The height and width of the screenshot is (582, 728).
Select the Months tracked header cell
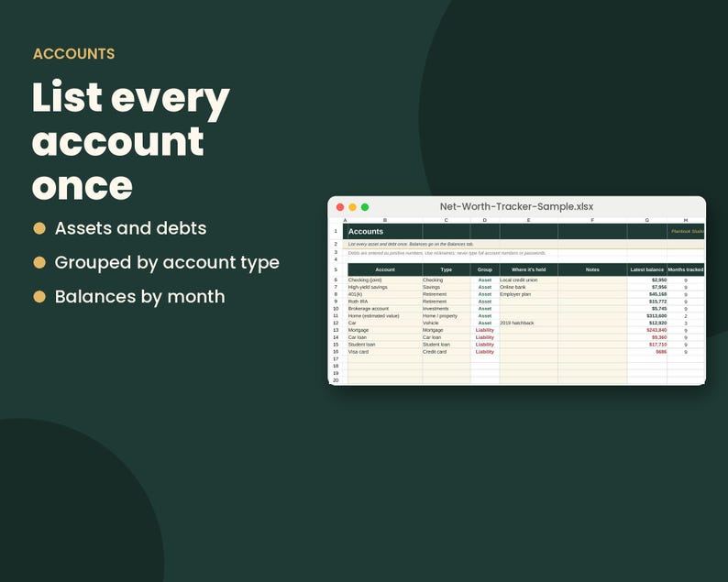pyautogui.click(x=685, y=269)
